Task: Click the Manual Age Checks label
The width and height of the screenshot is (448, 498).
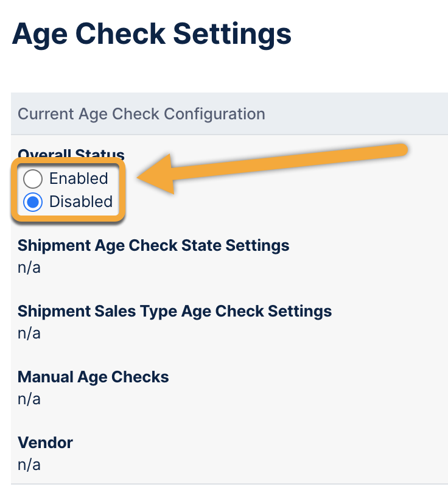Action: [x=93, y=377]
